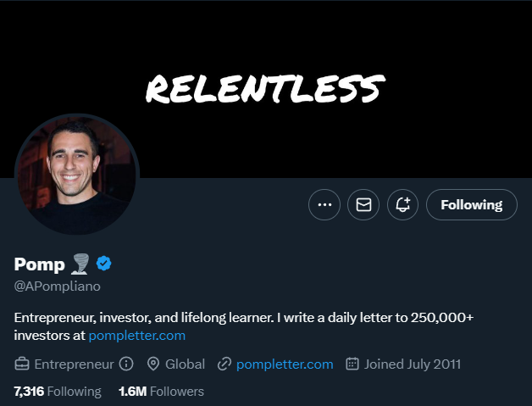
Task: Visit pompletter.com next to the chain icon
Action: (285, 364)
